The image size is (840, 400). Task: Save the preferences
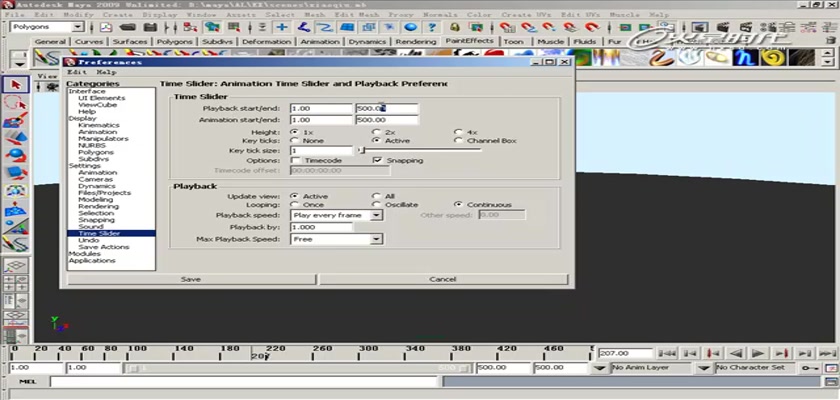pos(191,279)
